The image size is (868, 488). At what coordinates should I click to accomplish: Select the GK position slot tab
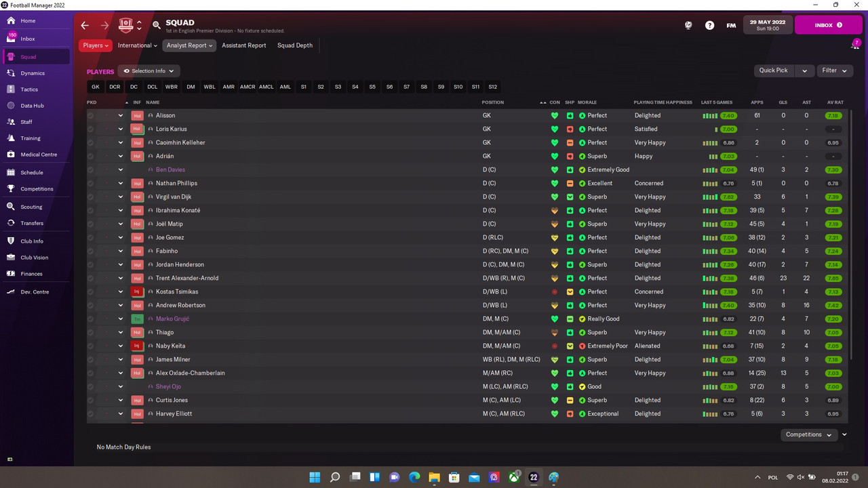click(96, 87)
